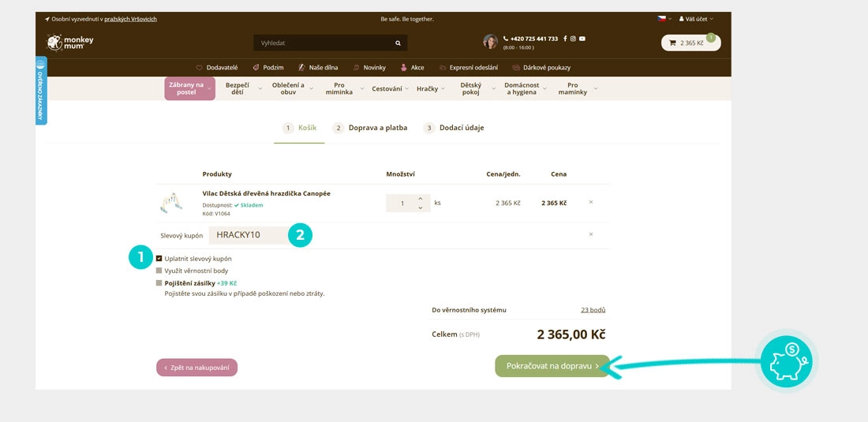This screenshot has height=422, width=868.
Task: Open the Czech flag language selector
Action: click(x=664, y=19)
